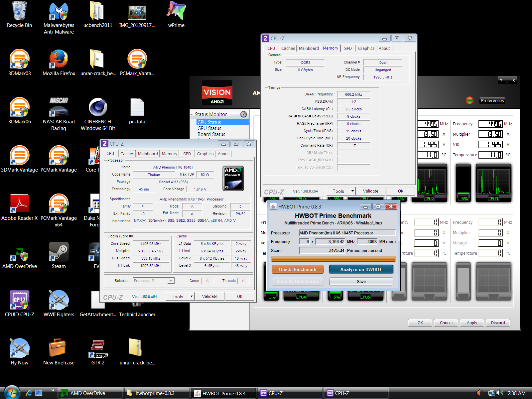Open About tab in Memory CPU-Z window
The height and width of the screenshot is (399, 532).
point(384,48)
